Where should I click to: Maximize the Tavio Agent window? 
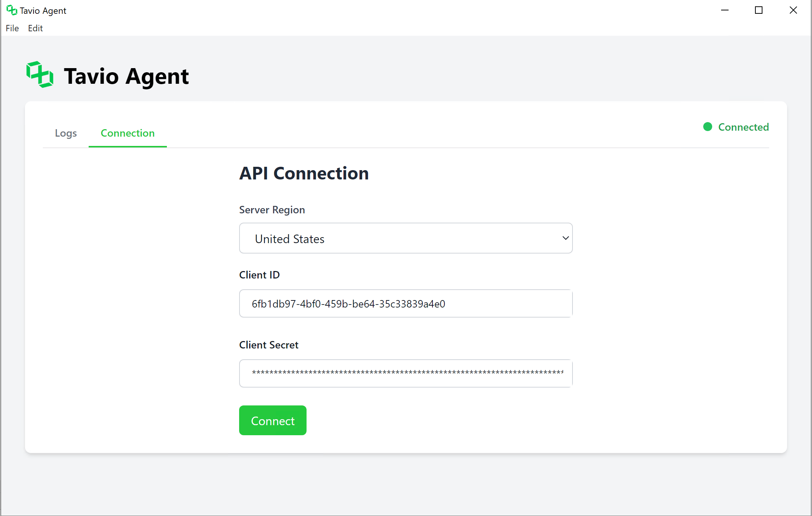pos(759,10)
